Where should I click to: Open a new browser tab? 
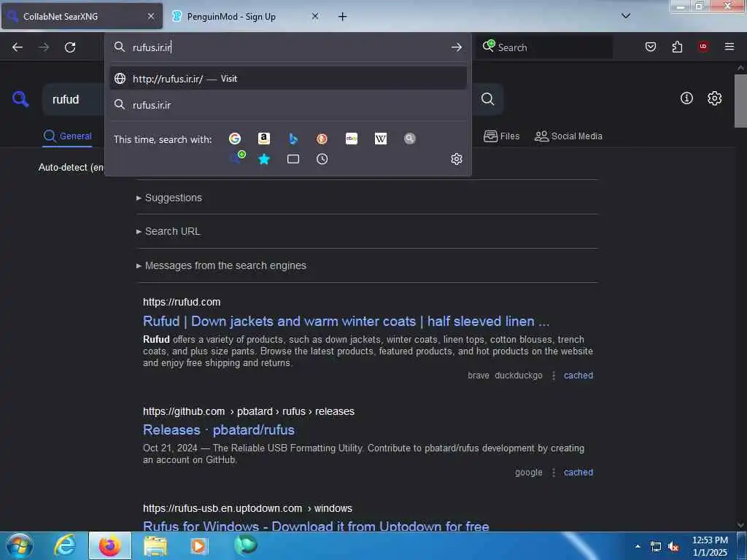click(x=342, y=17)
